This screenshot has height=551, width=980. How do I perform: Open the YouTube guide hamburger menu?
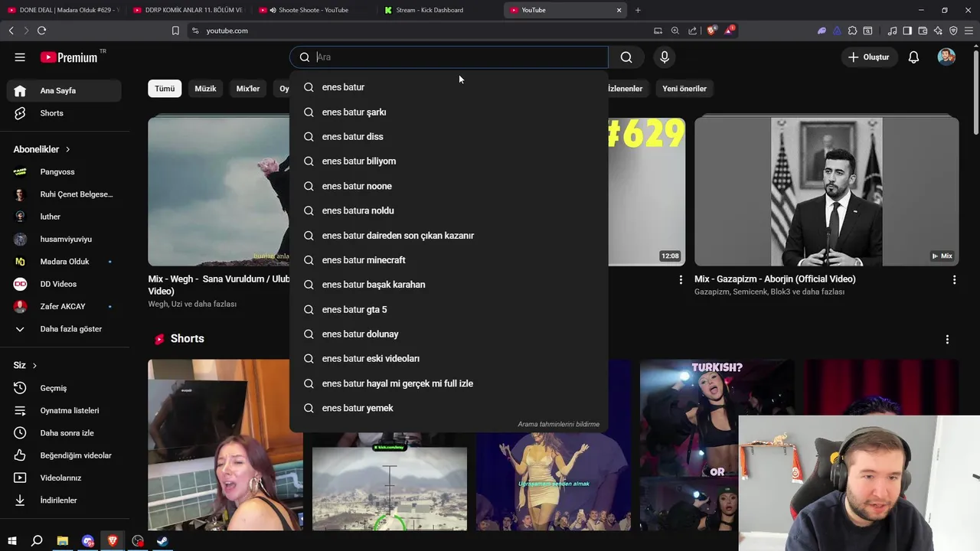[20, 57]
